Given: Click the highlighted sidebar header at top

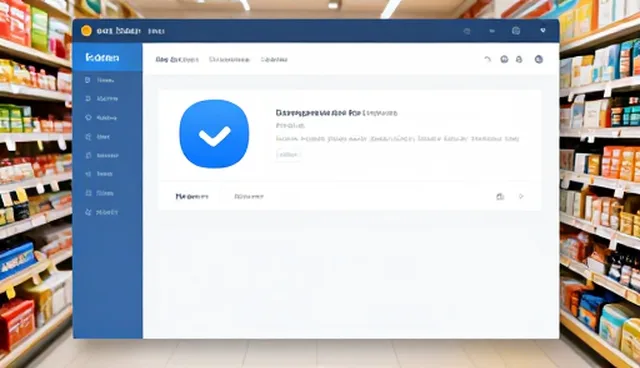Looking at the screenshot, I should [107, 57].
